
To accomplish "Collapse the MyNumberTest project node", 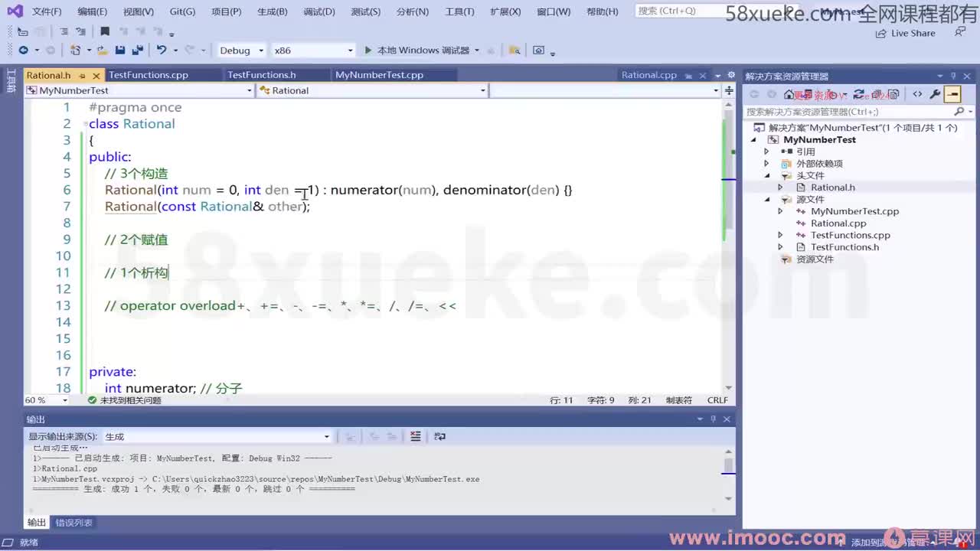I will coord(753,140).
